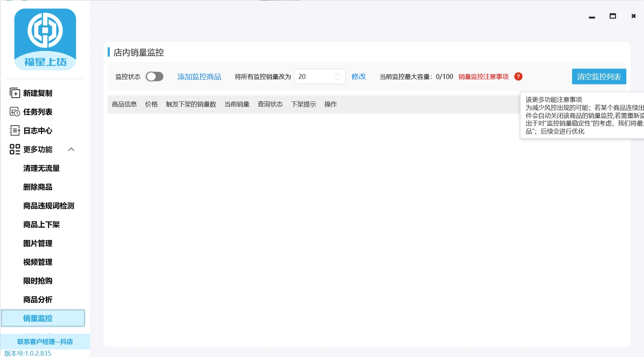Click the 更多功能 grid icon
Screen dimensions: 644x357
coord(15,149)
